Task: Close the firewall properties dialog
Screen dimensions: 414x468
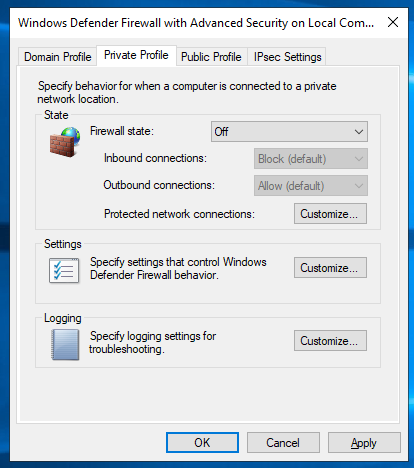Action: point(393,23)
